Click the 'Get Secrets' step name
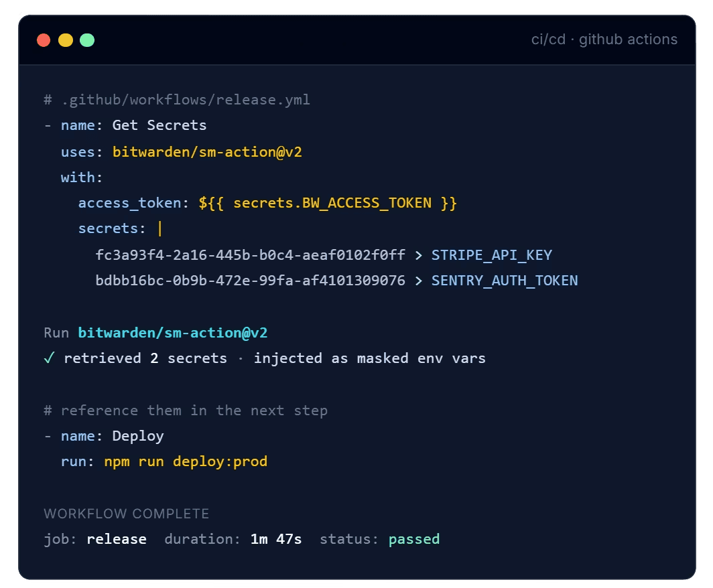 point(159,125)
